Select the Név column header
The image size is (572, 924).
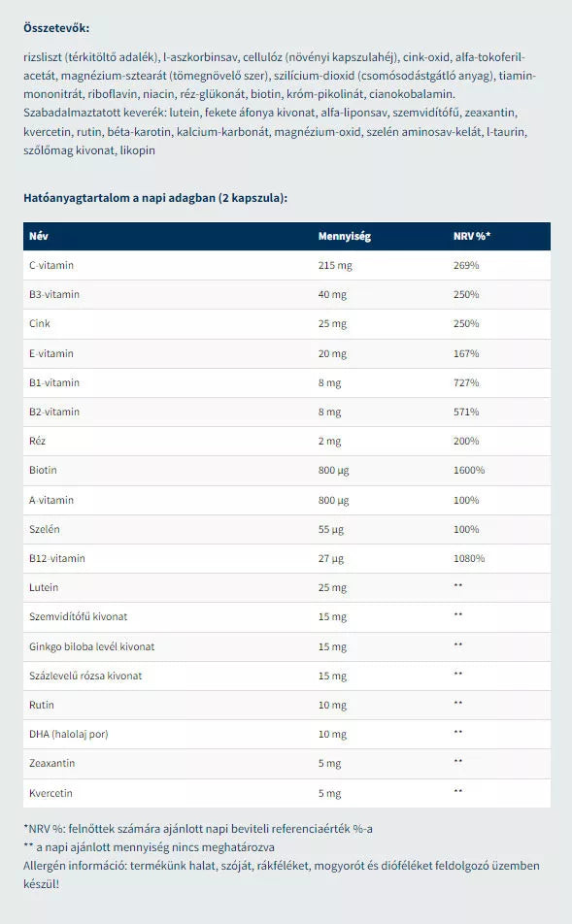pos(39,236)
